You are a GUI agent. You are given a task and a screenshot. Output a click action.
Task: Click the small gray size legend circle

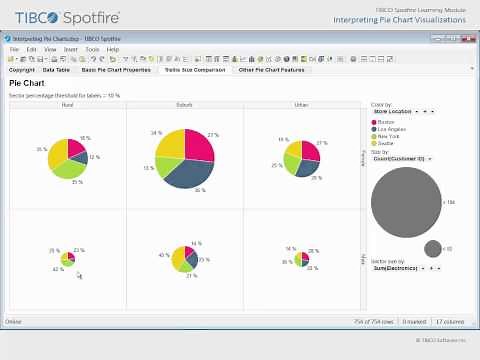click(x=433, y=249)
